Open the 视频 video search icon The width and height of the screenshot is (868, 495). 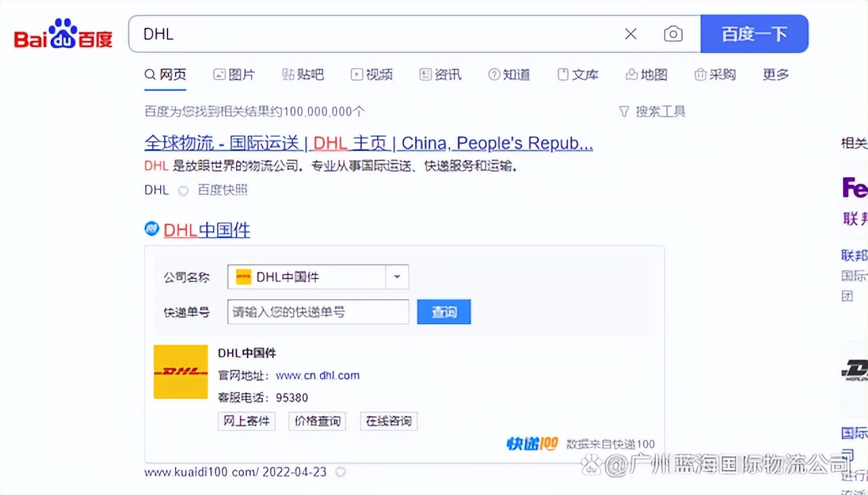(372, 75)
